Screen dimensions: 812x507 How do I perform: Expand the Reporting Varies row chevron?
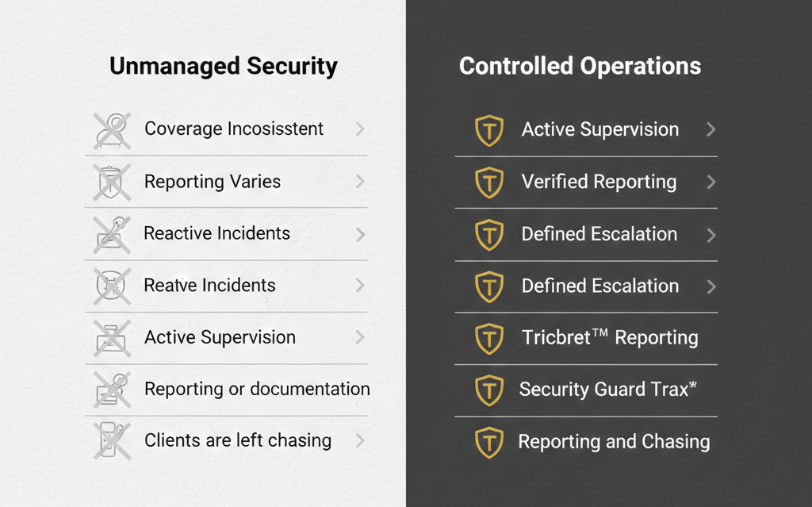pyautogui.click(x=360, y=182)
